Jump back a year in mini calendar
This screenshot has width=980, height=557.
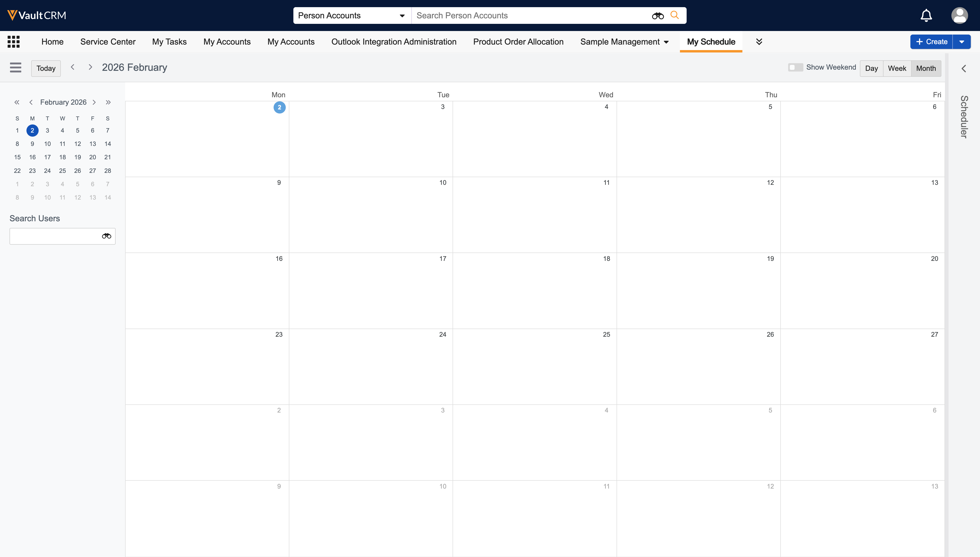[x=17, y=102]
